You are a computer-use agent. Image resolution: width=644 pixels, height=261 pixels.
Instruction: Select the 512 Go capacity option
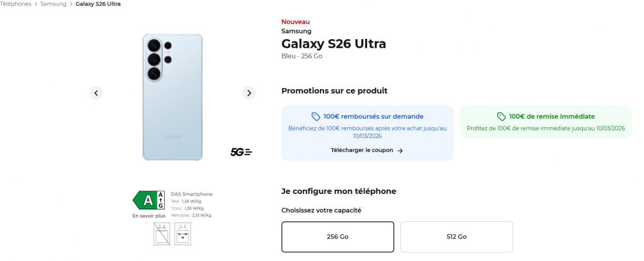pyautogui.click(x=456, y=237)
